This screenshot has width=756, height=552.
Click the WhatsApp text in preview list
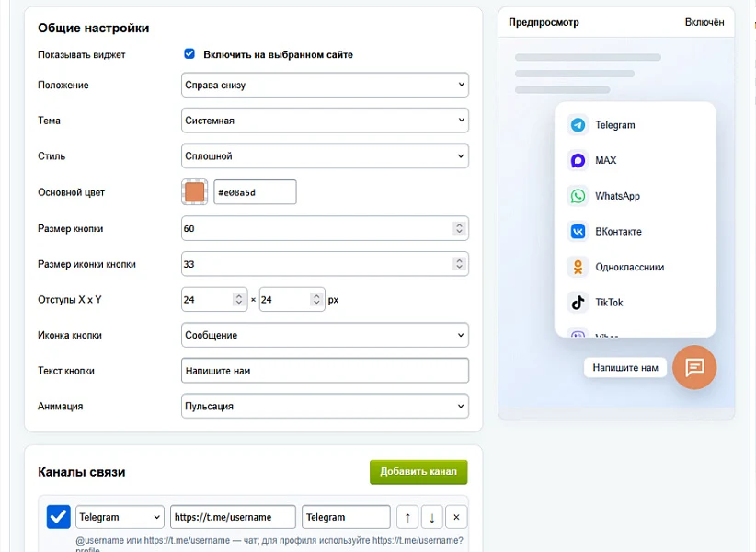tap(618, 196)
